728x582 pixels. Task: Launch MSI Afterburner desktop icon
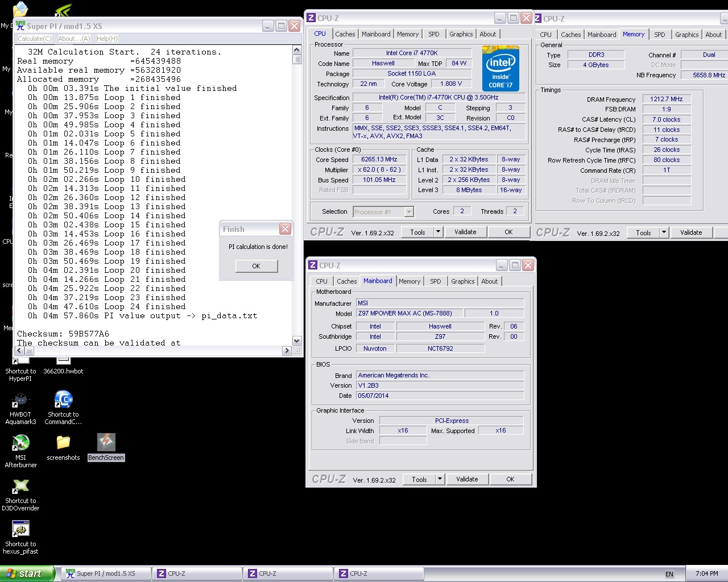[20, 451]
